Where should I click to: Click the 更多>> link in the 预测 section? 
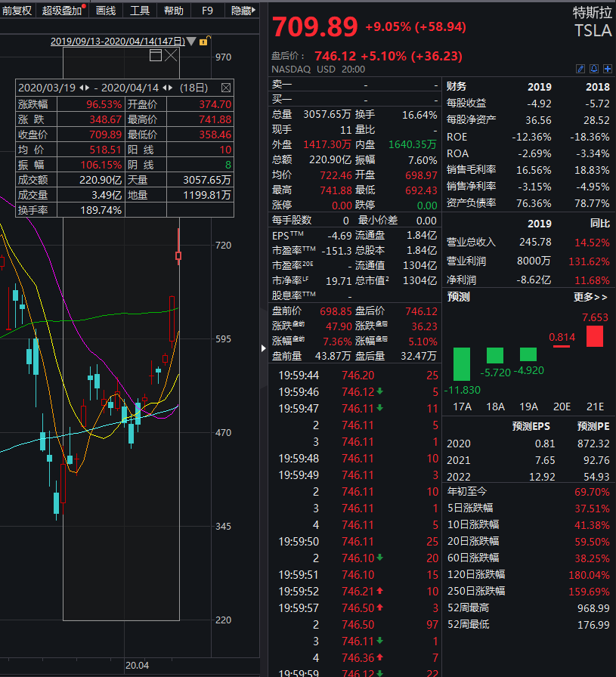pos(591,298)
